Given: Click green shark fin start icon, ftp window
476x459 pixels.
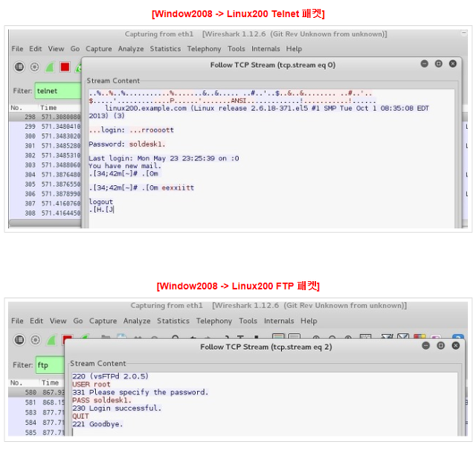Looking at the screenshot, I should (x=51, y=340).
